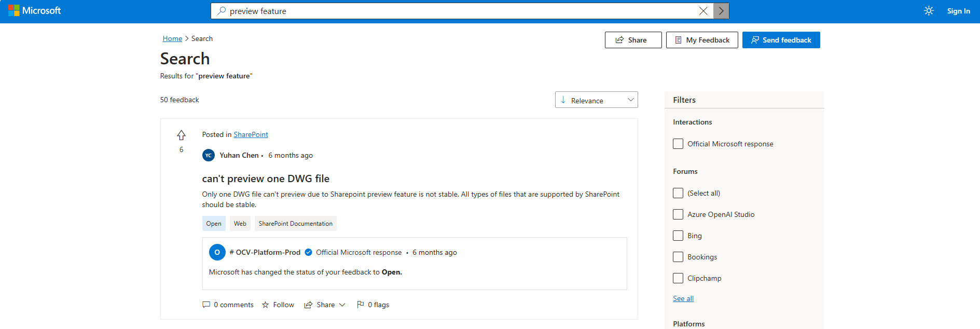
Task: Toggle the theme sun icon
Action: pyautogui.click(x=929, y=11)
